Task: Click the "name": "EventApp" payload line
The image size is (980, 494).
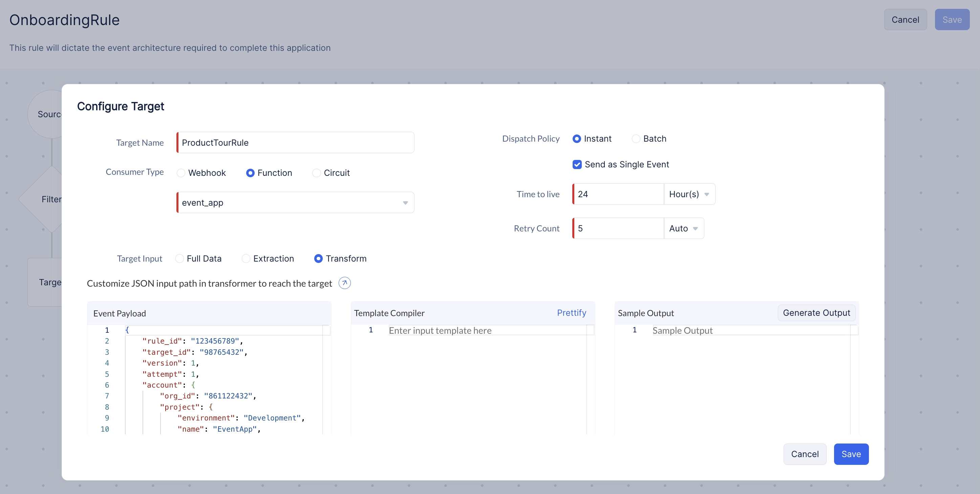Action: coord(219,429)
